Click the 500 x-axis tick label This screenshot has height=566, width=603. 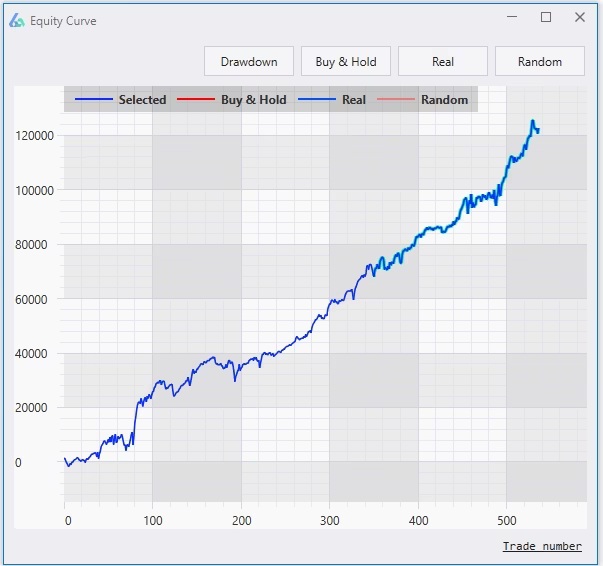[x=507, y=521]
